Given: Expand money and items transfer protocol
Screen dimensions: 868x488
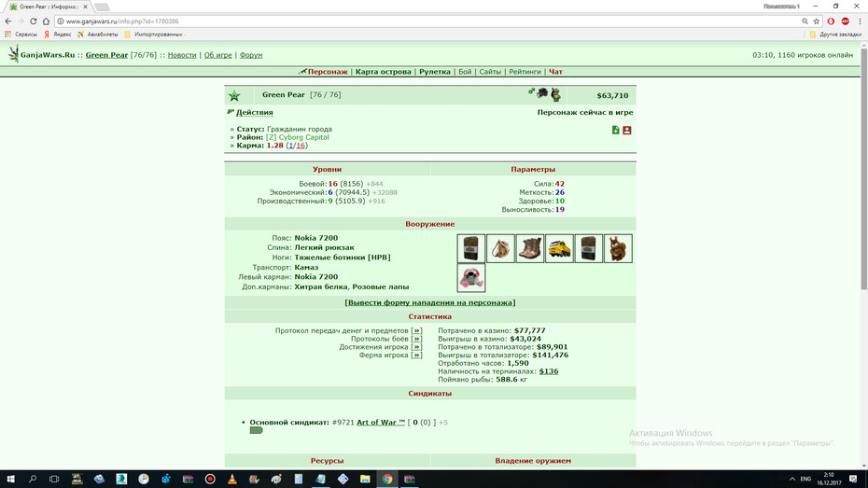Looking at the screenshot, I should click(x=417, y=331).
